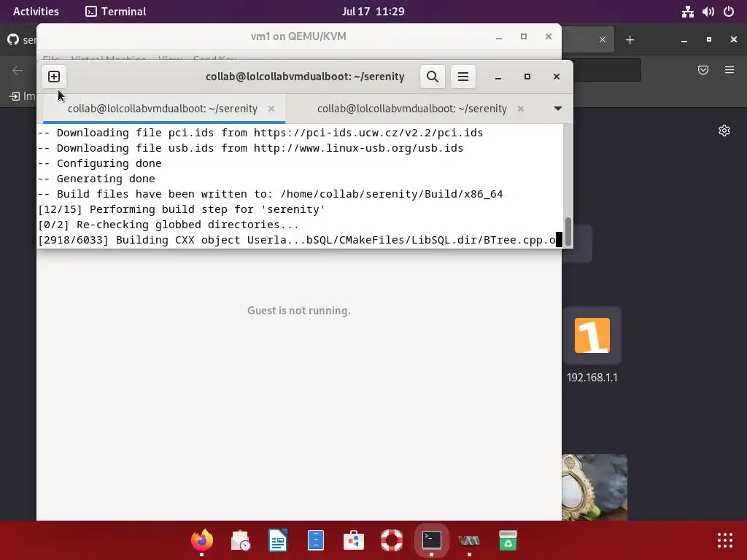Open the mirror thumbnail shortcut tile
The image size is (747, 560).
coord(595,487)
